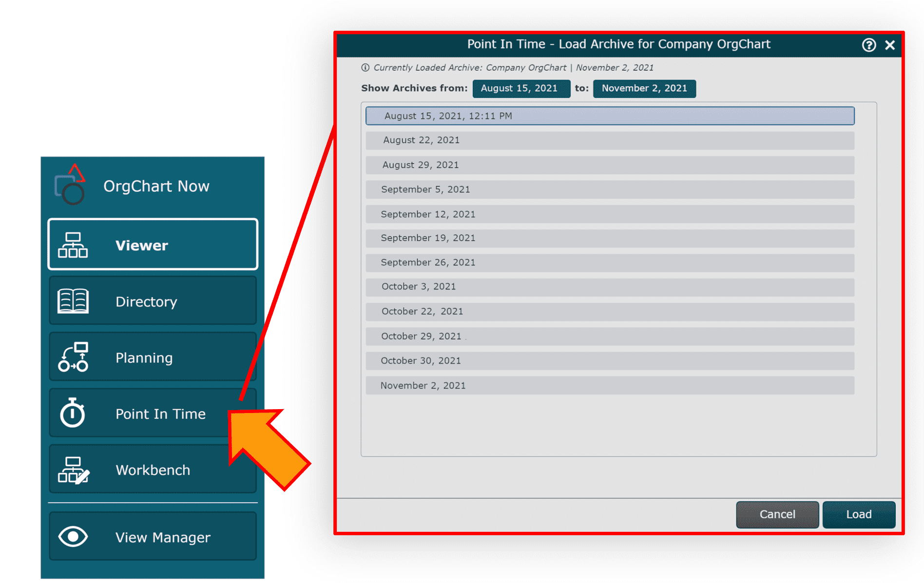Click the OrgChart Now logo icon
The width and height of the screenshot is (924, 583).
coord(70,185)
